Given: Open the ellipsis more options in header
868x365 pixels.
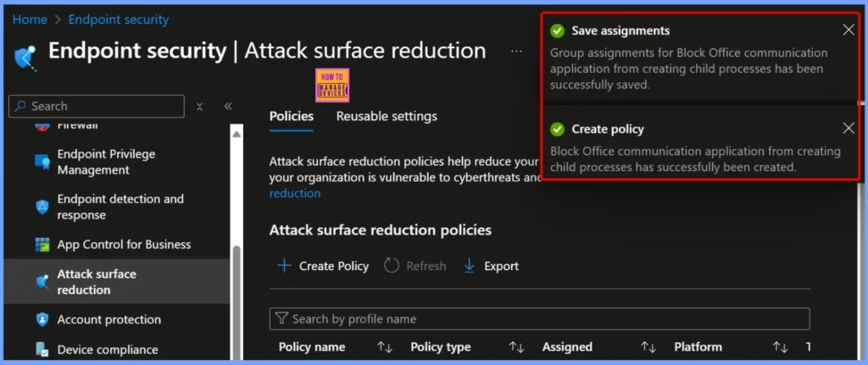Looking at the screenshot, I should (516, 52).
